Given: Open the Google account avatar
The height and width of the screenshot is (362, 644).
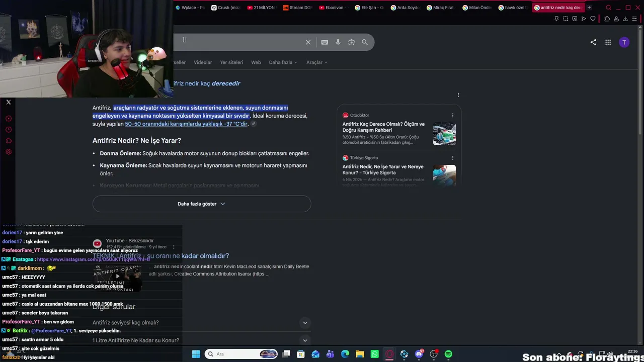Looking at the screenshot, I should click(624, 42).
